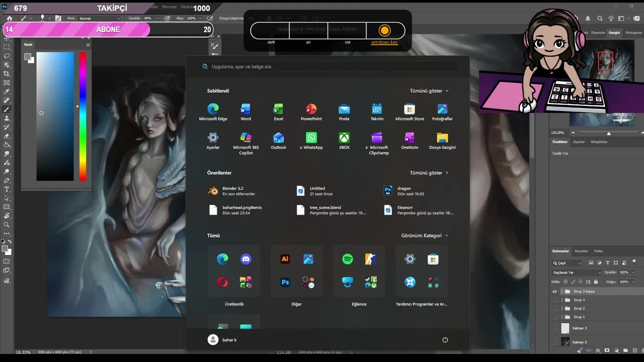The image size is (644, 362).
Task: Launch PowerPoint from pinned apps
Action: click(x=311, y=112)
